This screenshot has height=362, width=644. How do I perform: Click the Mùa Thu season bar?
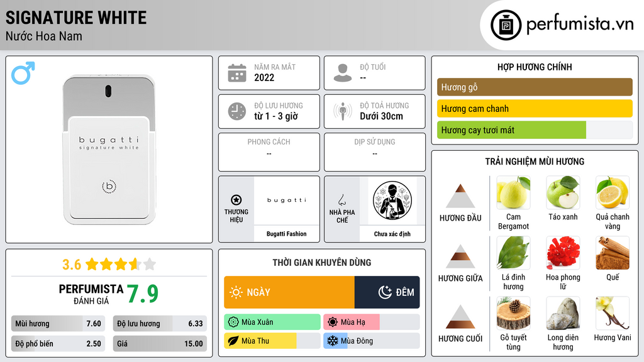[x=272, y=341]
